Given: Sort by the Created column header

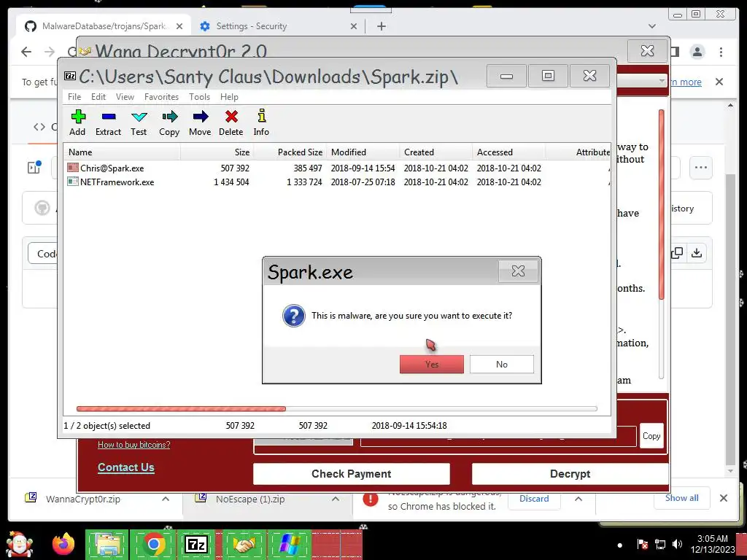Looking at the screenshot, I should 436,152.
